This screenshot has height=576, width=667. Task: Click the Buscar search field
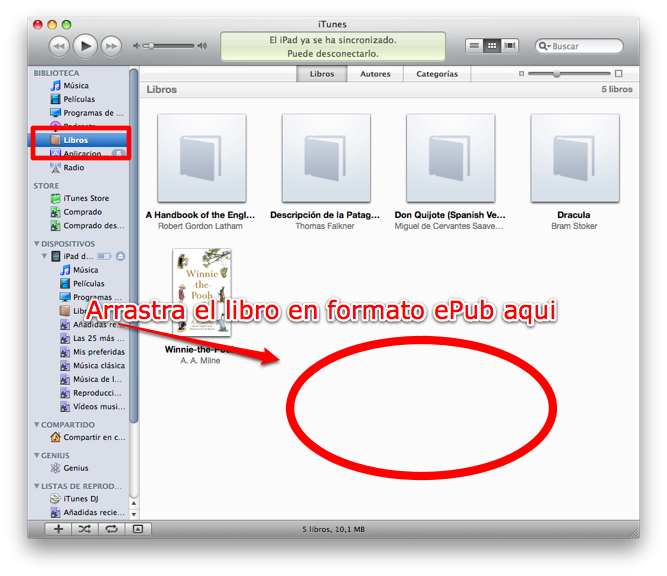pos(579,46)
